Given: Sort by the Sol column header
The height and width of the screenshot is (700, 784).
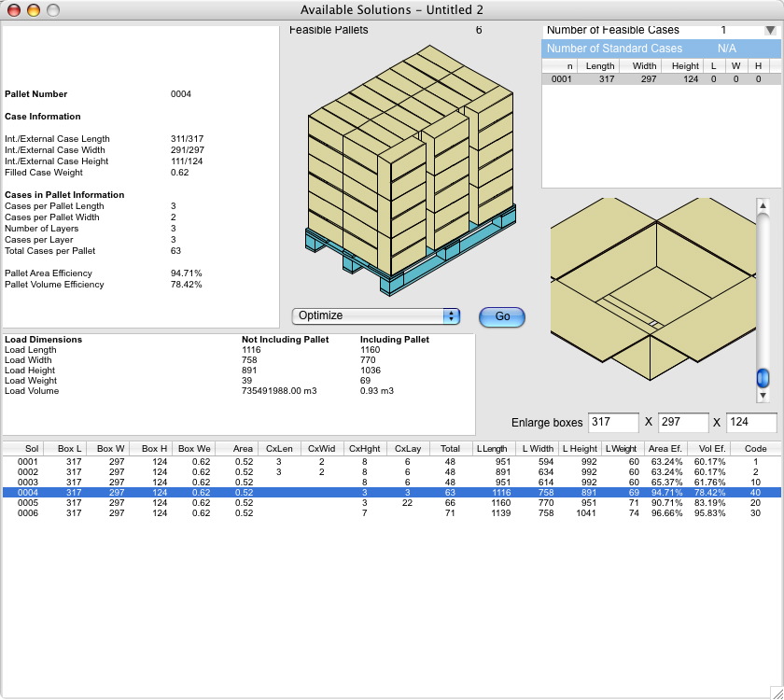Looking at the screenshot, I should 23,449.
